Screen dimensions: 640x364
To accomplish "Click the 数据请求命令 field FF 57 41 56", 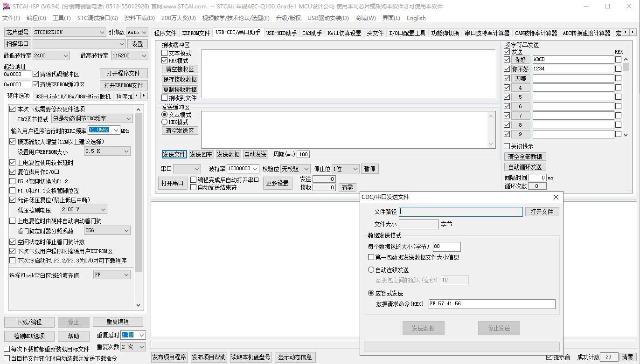I will click(492, 304).
